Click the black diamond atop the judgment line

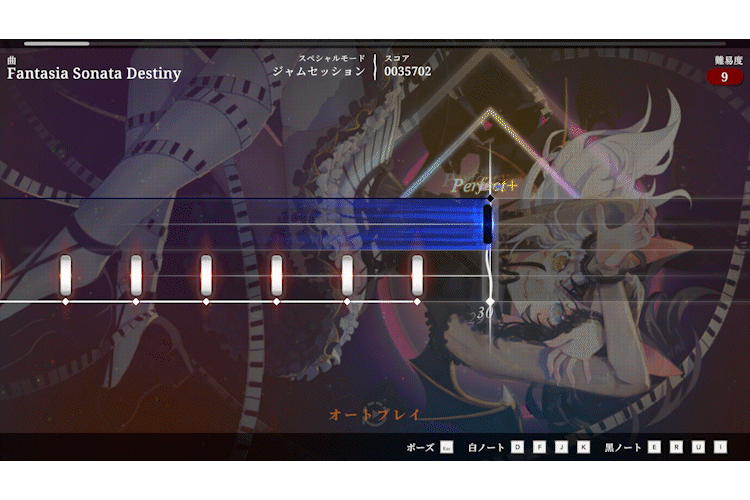click(x=490, y=198)
